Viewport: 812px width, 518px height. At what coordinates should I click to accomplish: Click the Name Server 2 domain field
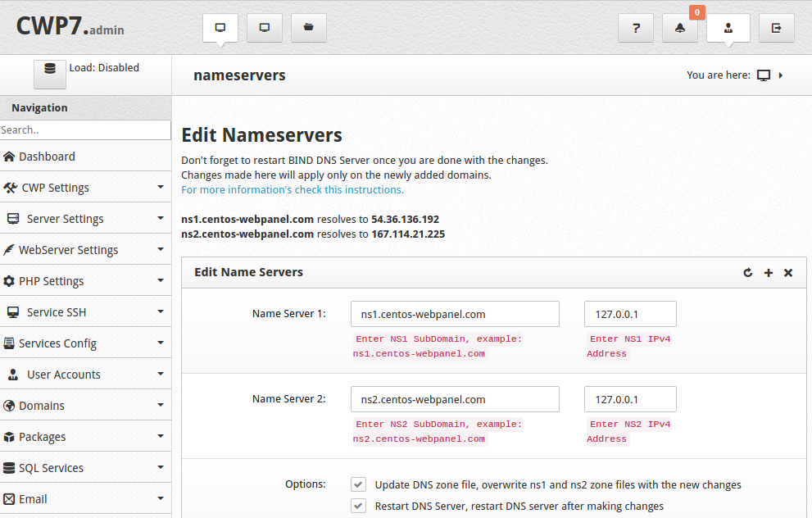click(x=455, y=399)
